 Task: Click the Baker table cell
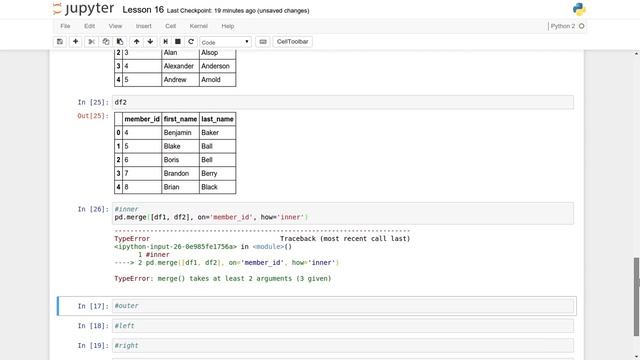tap(218, 133)
